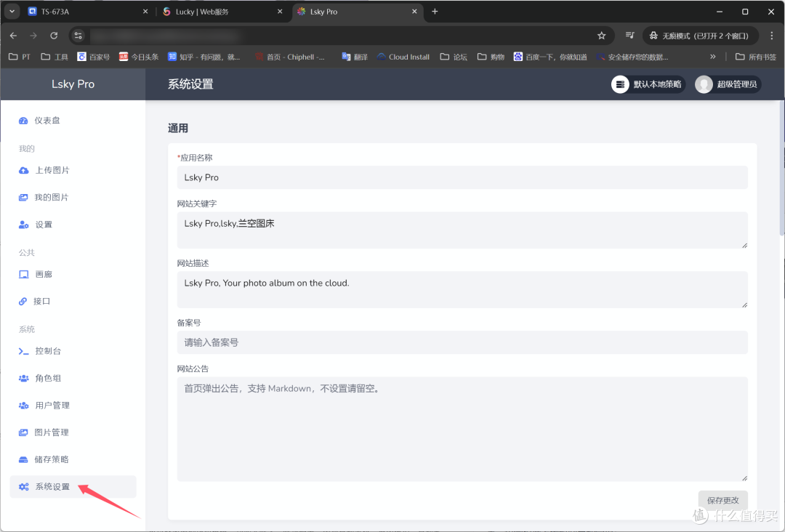Go back to the previous page

click(14, 36)
